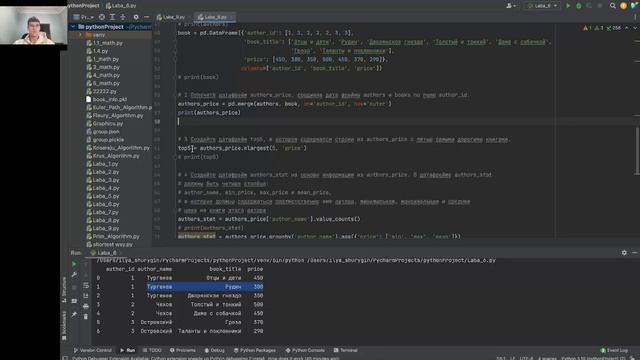Close the active Laba_6.py editor tab
The width and height of the screenshot is (640, 360).
pos(232,17)
